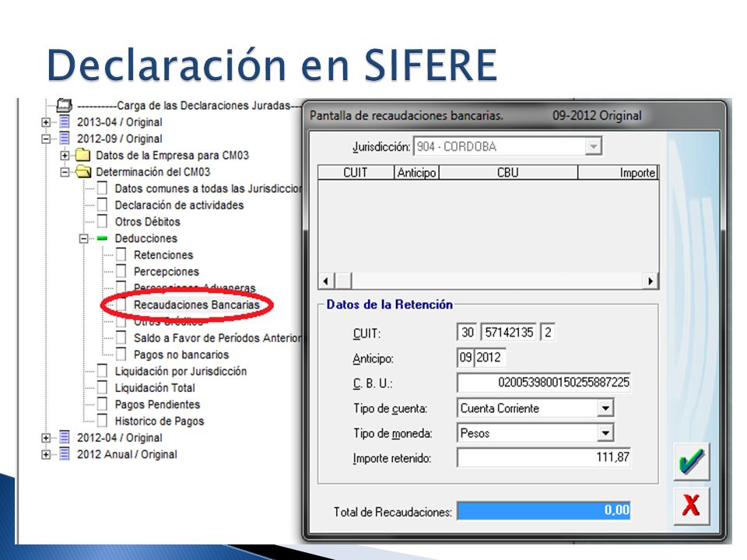The width and height of the screenshot is (747, 560).
Task: Collapse the Deducciones node
Action: pyautogui.click(x=84, y=239)
